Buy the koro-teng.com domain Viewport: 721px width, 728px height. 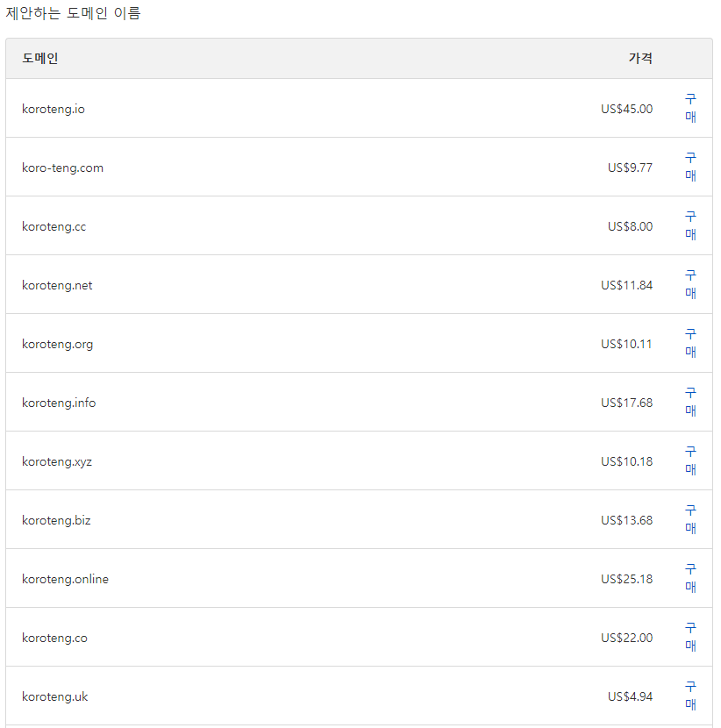690,167
